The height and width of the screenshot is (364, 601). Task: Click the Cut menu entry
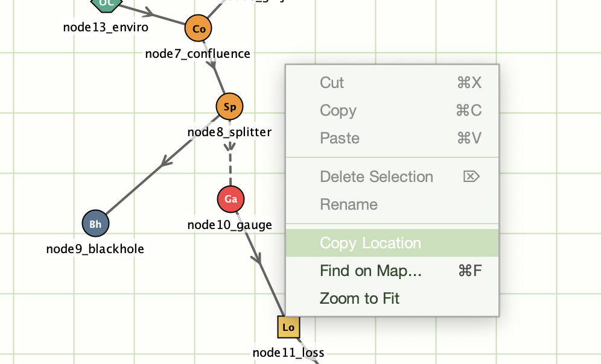392,83
